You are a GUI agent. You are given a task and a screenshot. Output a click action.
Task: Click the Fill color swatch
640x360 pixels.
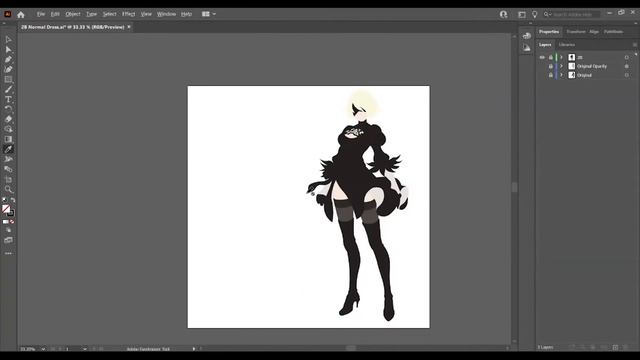(x=6, y=209)
